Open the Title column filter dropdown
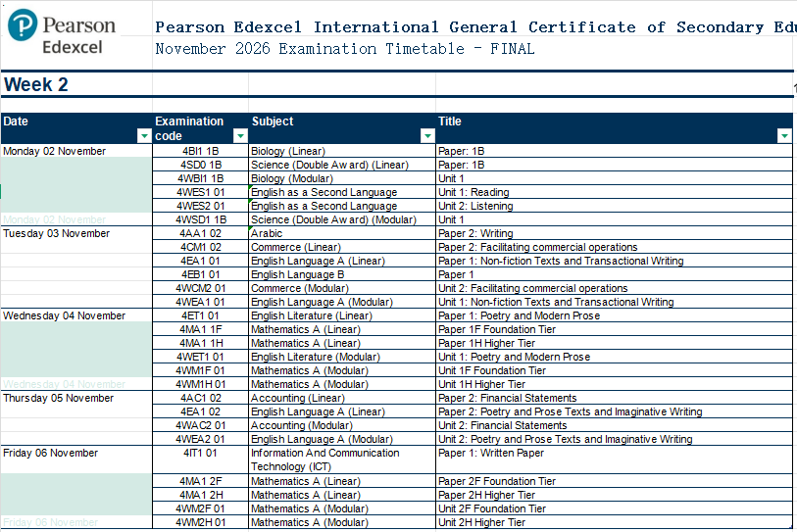Image resolution: width=797 pixels, height=532 pixels. (x=784, y=135)
